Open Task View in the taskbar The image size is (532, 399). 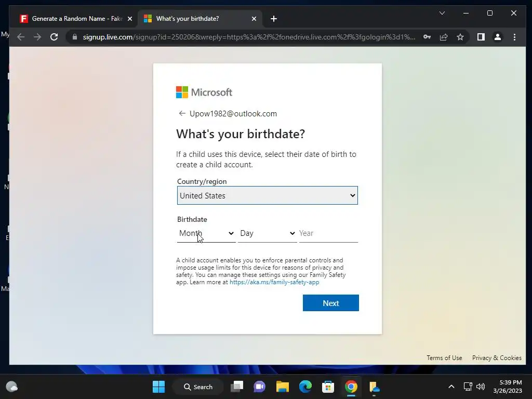point(237,387)
